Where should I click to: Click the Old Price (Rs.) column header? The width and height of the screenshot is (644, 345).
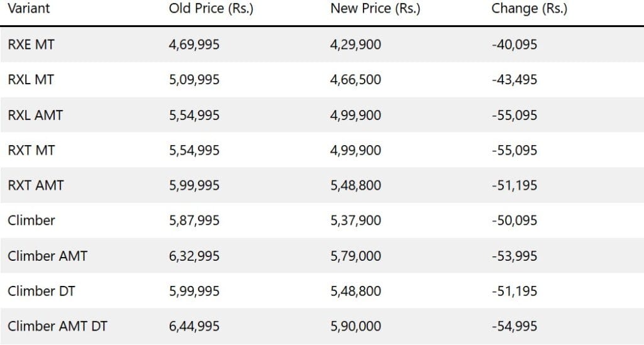pyautogui.click(x=211, y=9)
